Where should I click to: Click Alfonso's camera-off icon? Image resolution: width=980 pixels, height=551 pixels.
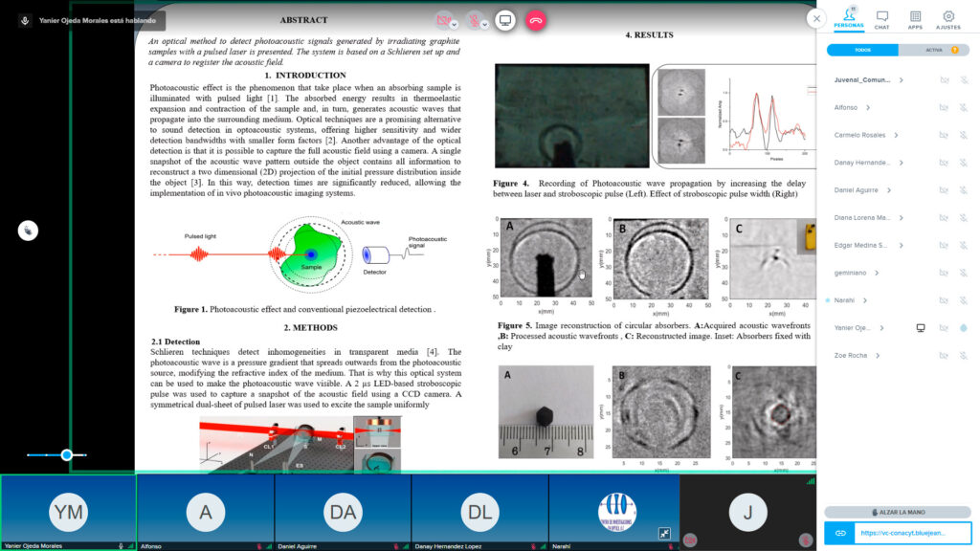944,108
